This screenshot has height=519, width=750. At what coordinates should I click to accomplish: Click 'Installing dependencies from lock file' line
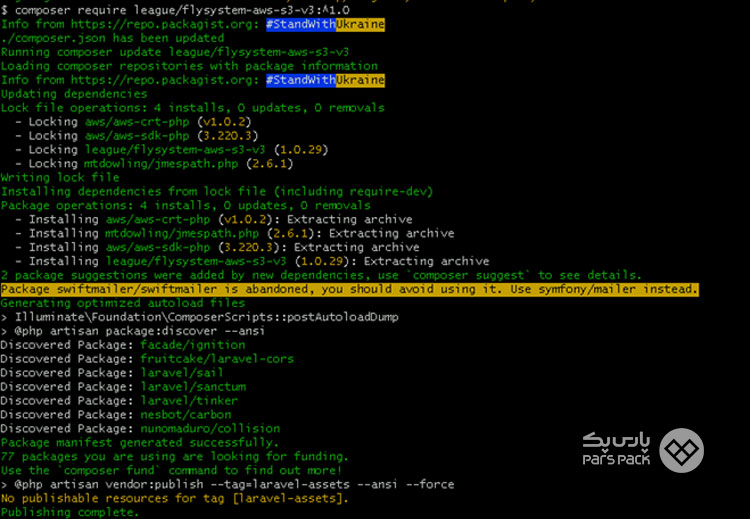pos(217,191)
